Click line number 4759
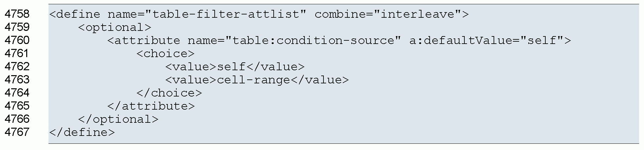The height and width of the screenshot is (150, 644). (x=17, y=27)
